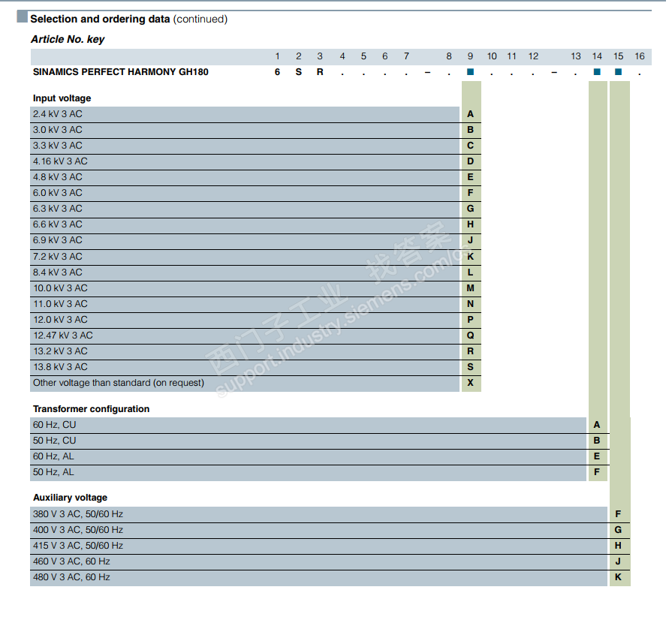The width and height of the screenshot is (672, 617).
Task: Click the 'Auxiliary voltage' heading
Action: click(x=71, y=498)
